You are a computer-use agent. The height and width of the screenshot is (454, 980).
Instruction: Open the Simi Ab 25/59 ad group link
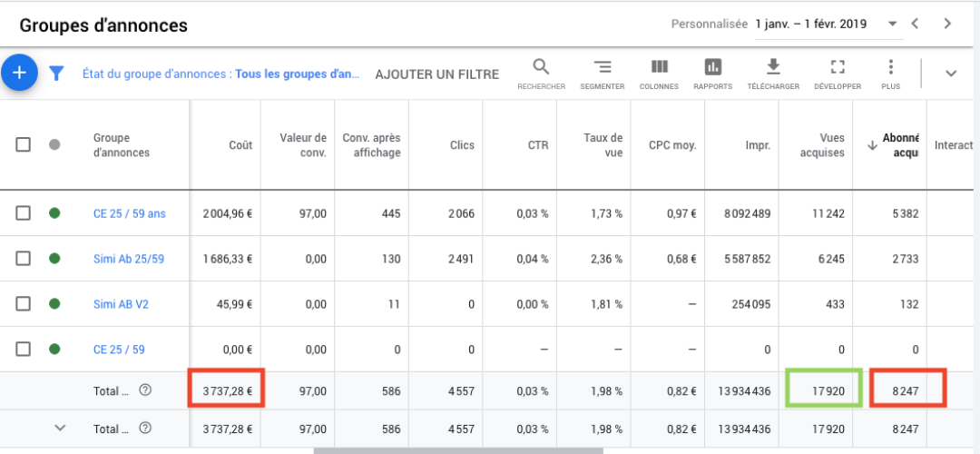point(129,259)
